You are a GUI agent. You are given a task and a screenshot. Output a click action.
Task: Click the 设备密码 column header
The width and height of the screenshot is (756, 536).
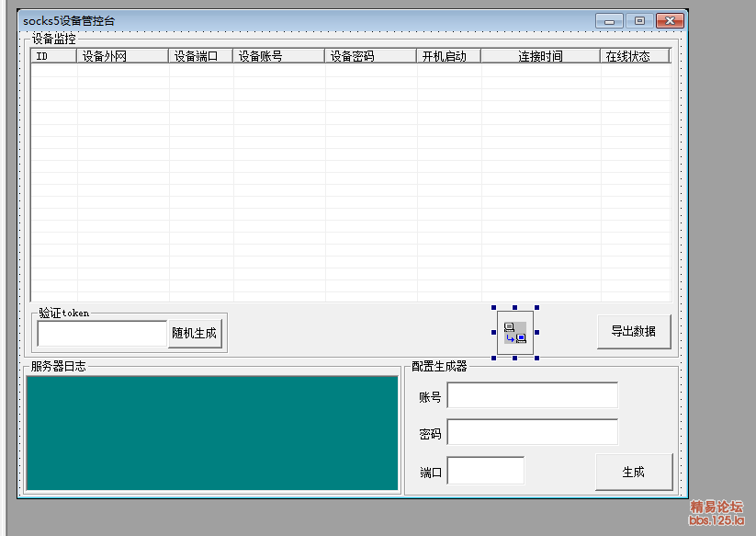point(371,56)
